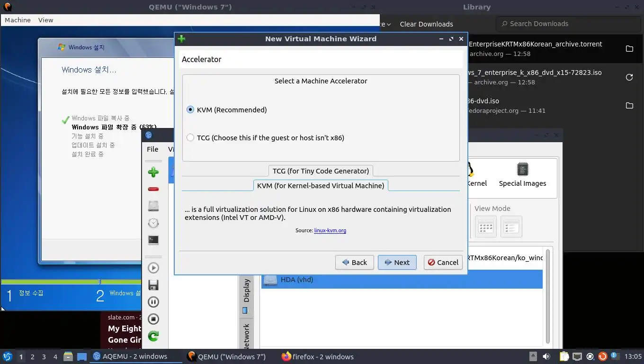Click the orange update notifier tray icon
644x364 pixels.
(x=602, y=356)
